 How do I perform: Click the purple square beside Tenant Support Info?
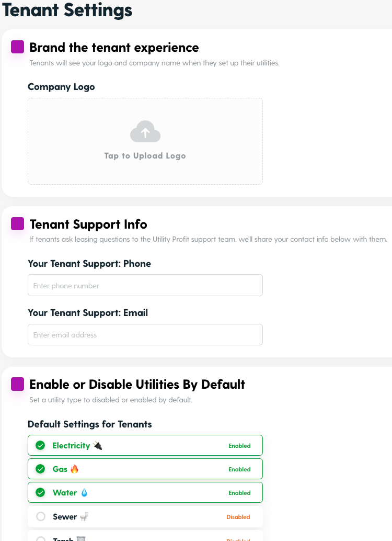(18, 223)
